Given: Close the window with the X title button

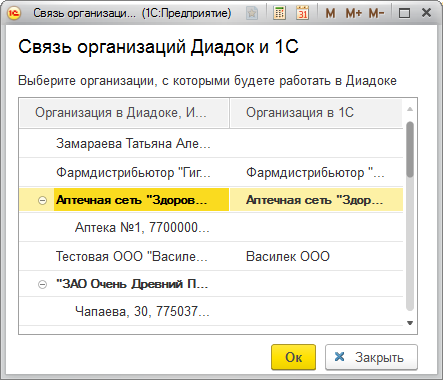Looking at the screenshot, I should 427,13.
